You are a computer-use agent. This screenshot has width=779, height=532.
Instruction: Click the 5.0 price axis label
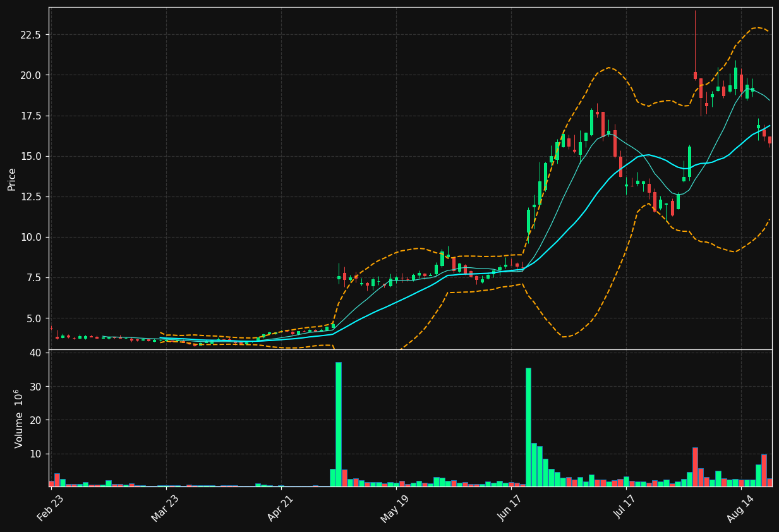tap(33, 318)
